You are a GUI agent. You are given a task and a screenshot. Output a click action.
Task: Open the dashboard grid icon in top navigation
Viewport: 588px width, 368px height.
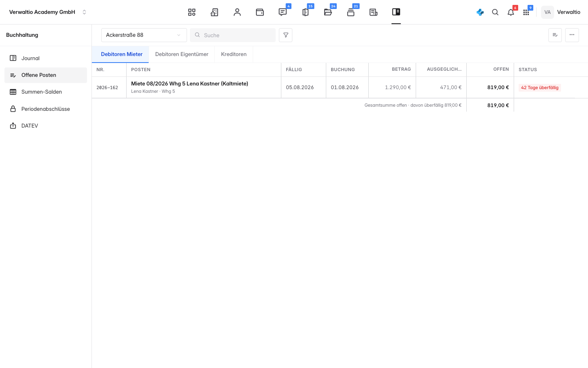[192, 12]
